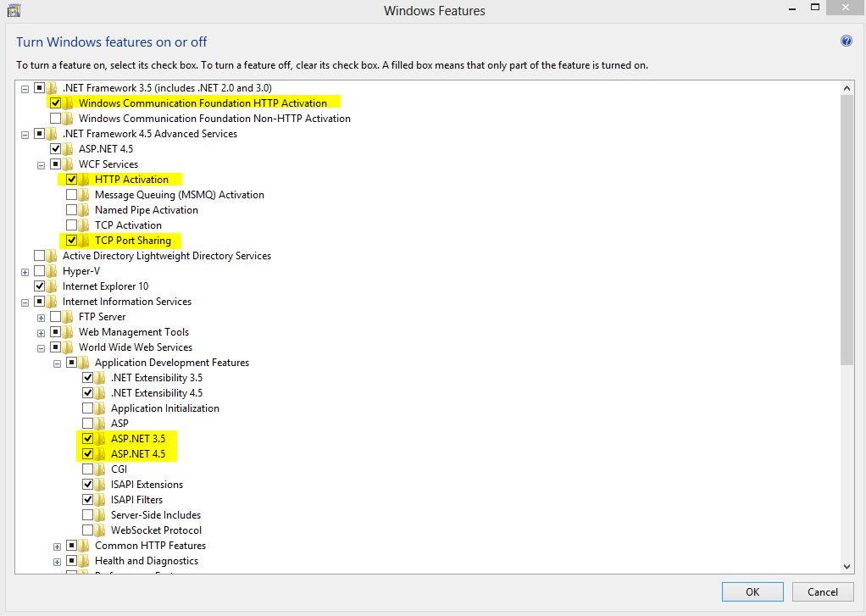This screenshot has width=866, height=616.
Task: Click the folder icon beside Internet Explorer 10
Action: pyautogui.click(x=53, y=286)
